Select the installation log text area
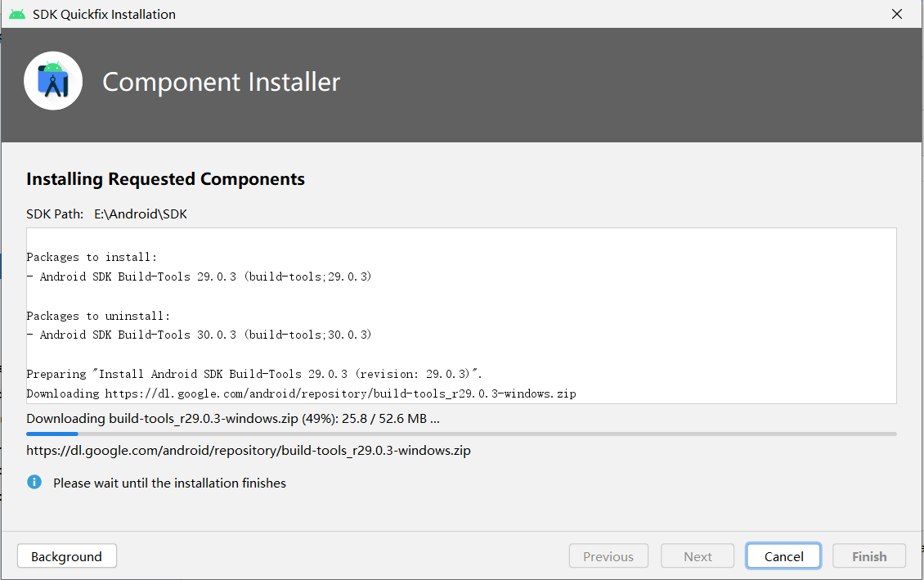924x580 pixels. 462,315
